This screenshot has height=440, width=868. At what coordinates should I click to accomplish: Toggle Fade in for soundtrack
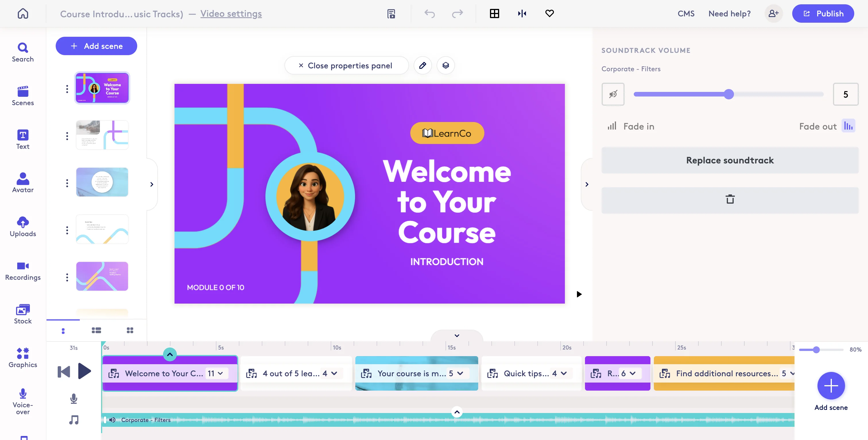tap(612, 126)
